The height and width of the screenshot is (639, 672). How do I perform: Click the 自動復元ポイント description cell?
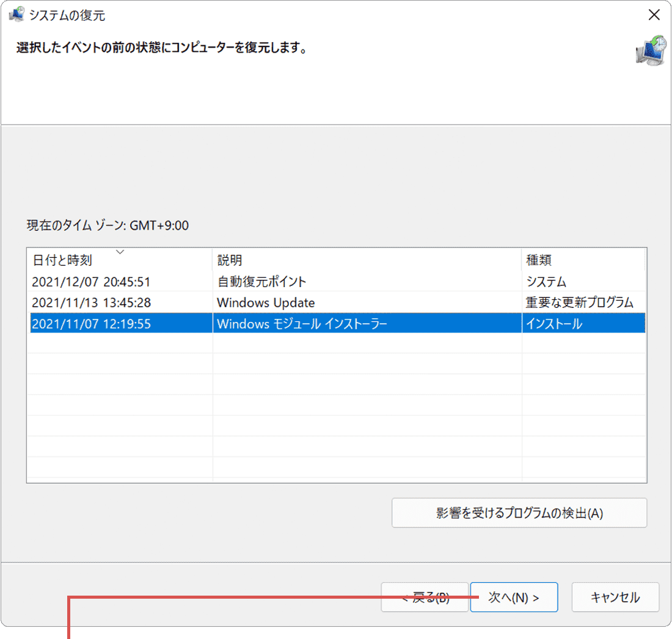261,282
